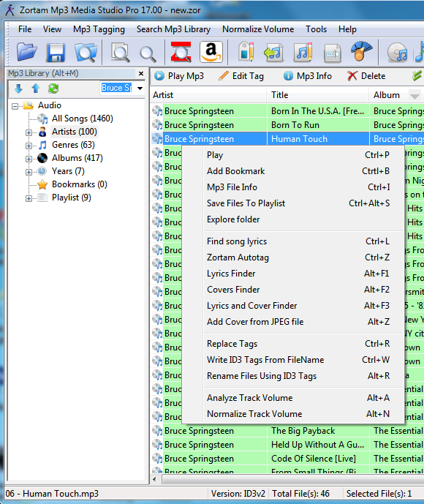
Task: Open the Album column dropdown arrow
Action: point(414,96)
